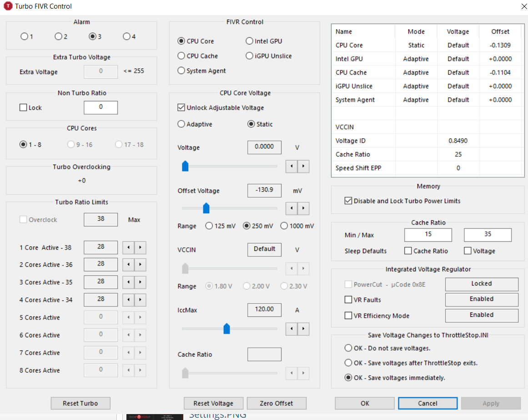Select the System Agent row in table
Viewport: 528px width, 420px height.
tap(427, 100)
